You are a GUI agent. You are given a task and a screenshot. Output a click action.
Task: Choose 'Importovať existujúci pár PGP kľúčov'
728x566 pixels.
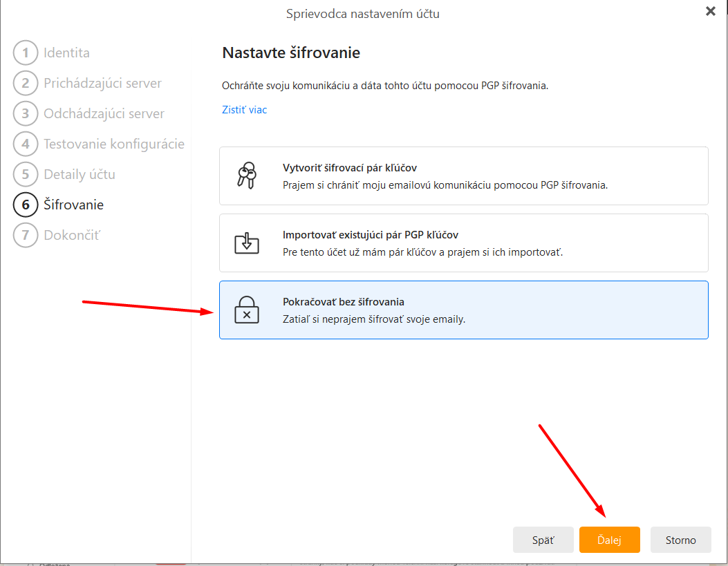tap(463, 243)
